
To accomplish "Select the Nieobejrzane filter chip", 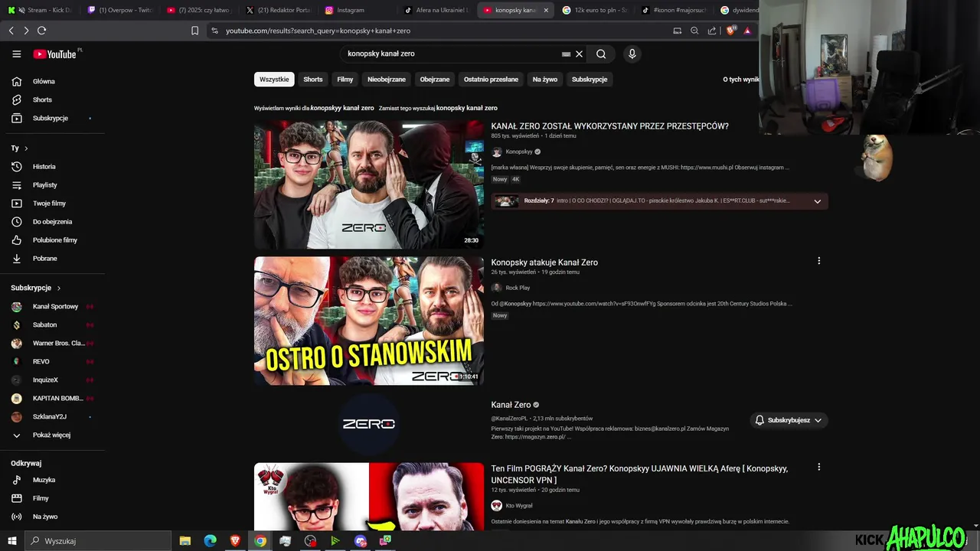I will [x=387, y=80].
